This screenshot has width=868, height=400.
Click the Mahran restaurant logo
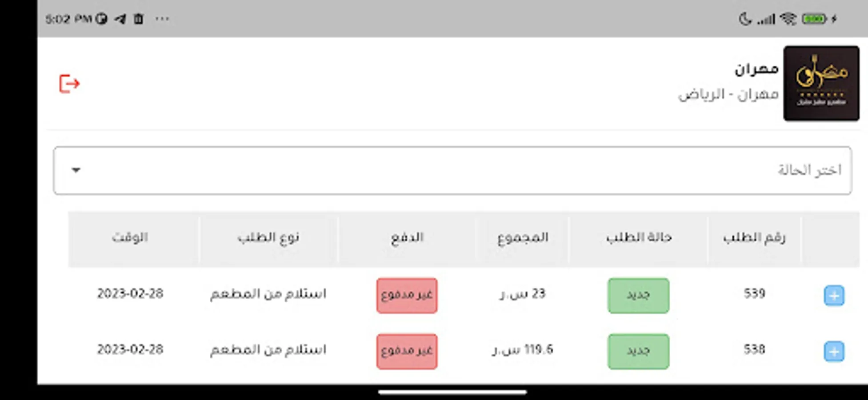coord(821,83)
